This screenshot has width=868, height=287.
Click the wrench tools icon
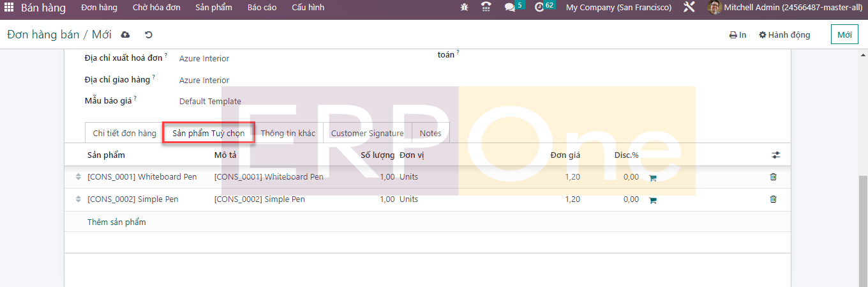[689, 8]
